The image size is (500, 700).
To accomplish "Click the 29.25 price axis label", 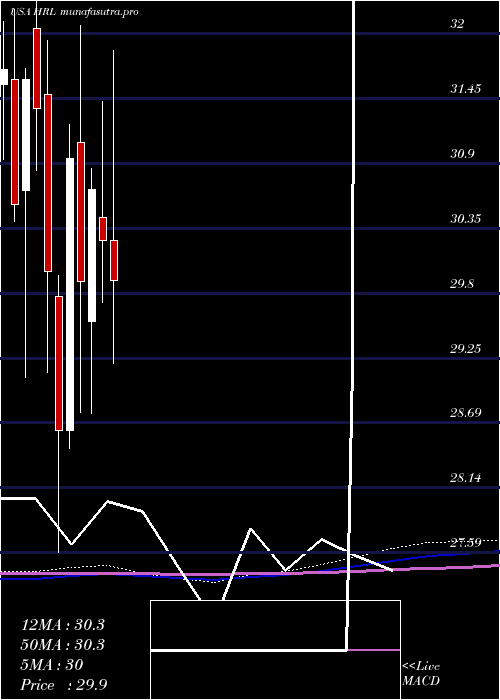I will (x=465, y=348).
